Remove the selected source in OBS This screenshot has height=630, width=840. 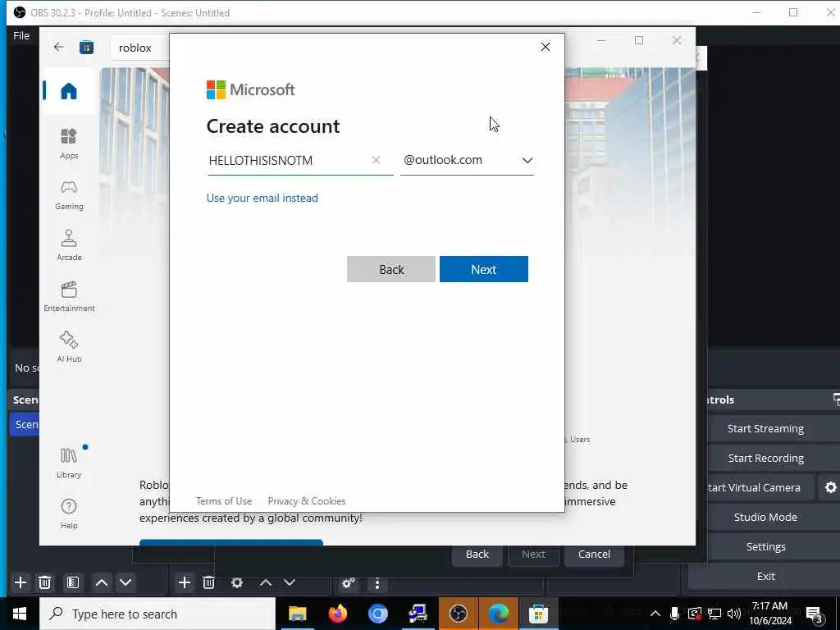[x=208, y=582]
